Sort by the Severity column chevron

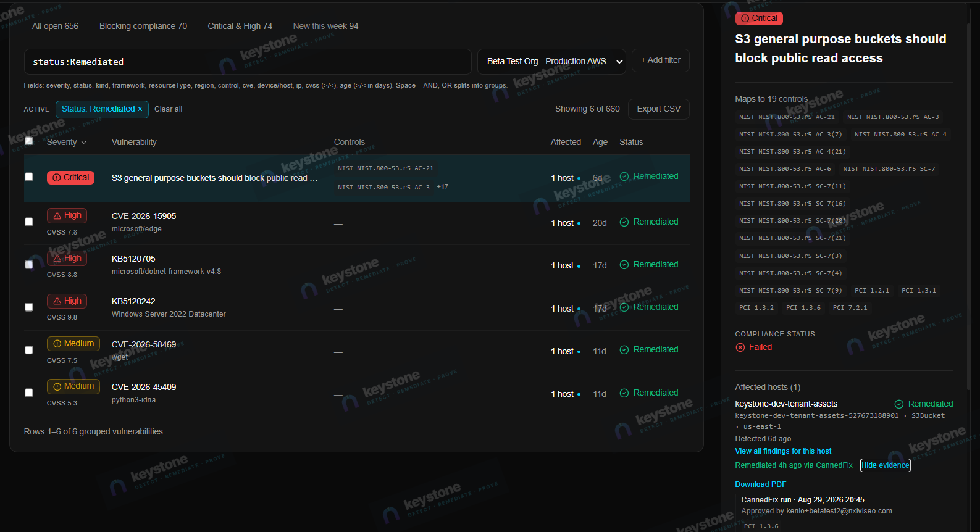84,143
